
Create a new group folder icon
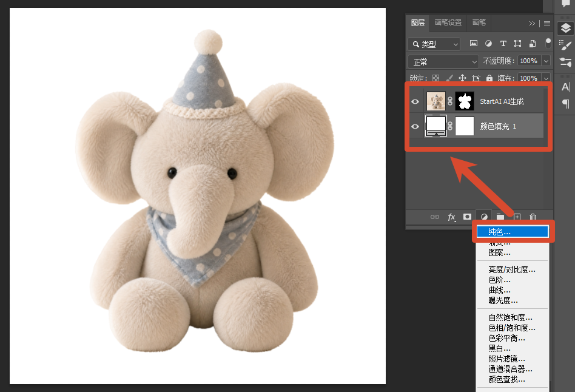pos(500,217)
